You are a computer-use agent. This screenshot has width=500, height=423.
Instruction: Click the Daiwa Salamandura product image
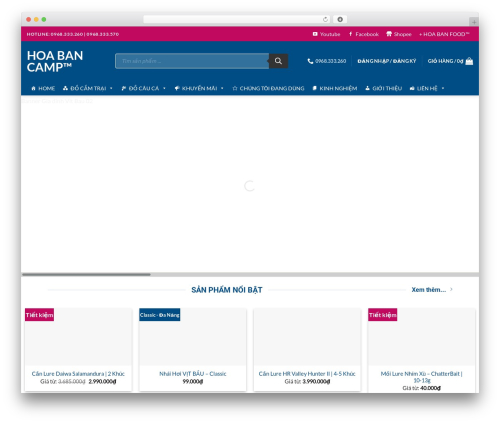point(78,337)
